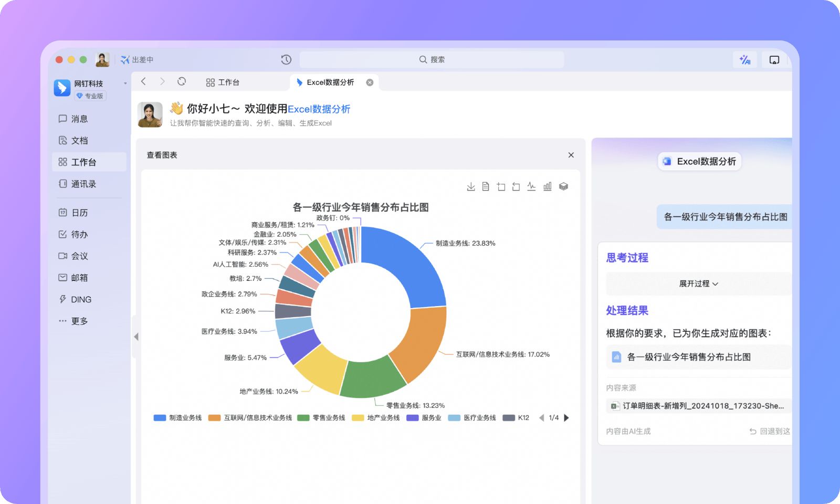The width and height of the screenshot is (840, 504).
Task: Click 回退到这 rollback link
Action: click(x=770, y=431)
